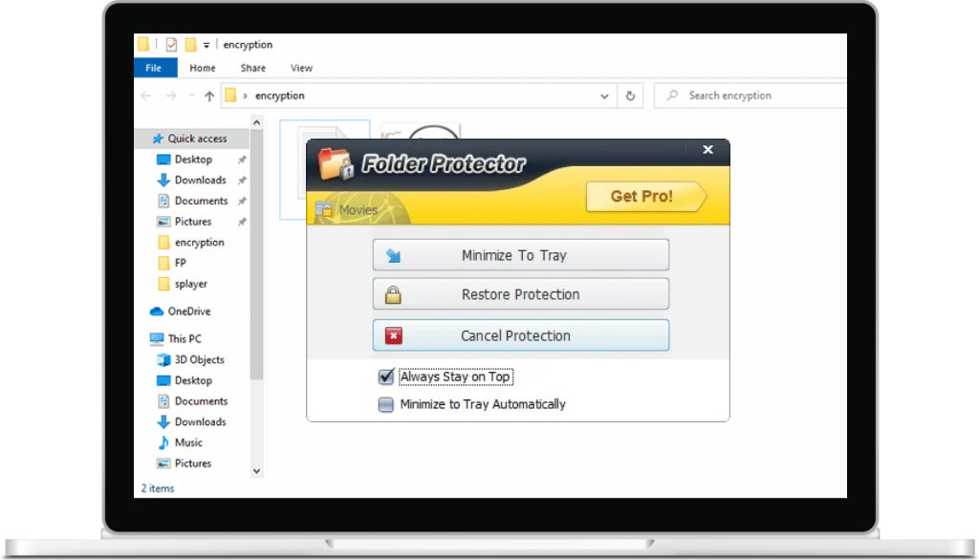Screen dimensions: 979x560
Task: Open the recent locations dropdown arrow
Action: pyautogui.click(x=191, y=96)
